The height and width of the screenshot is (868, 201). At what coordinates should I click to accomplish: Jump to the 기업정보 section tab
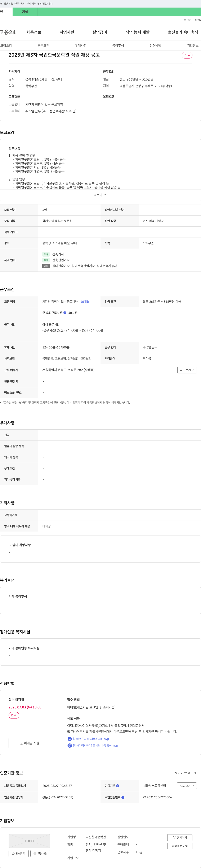tap(193, 45)
